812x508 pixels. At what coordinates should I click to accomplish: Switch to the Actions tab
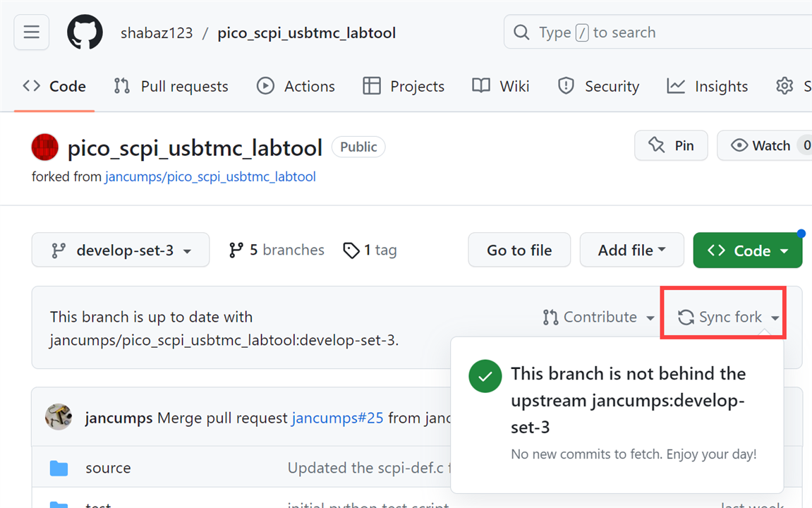(x=296, y=86)
